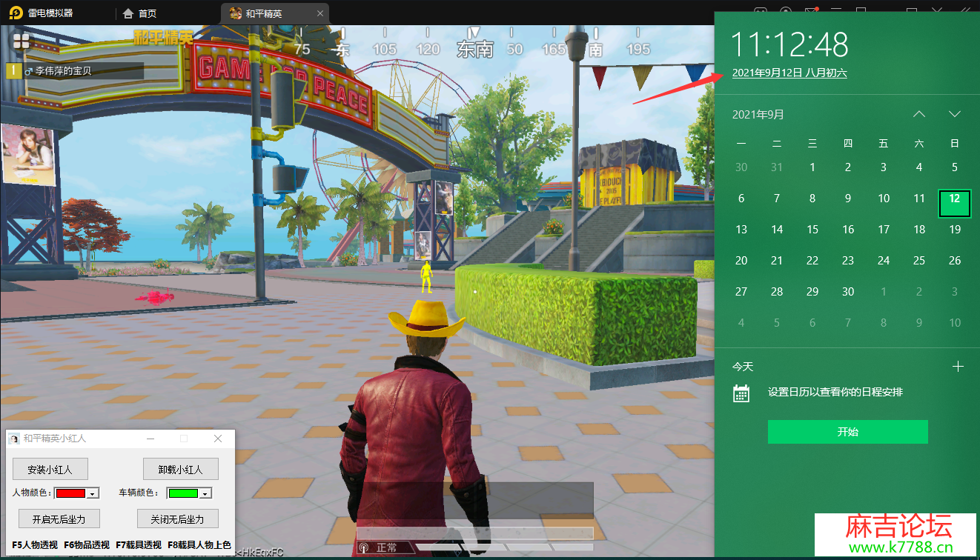Click 安装小红人 install button
980x560 pixels.
click(x=50, y=469)
